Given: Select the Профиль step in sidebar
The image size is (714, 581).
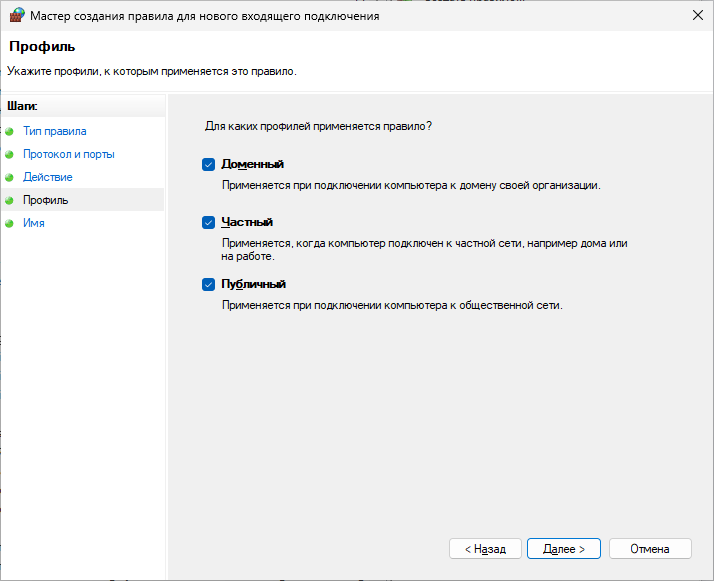Looking at the screenshot, I should coord(46,200).
